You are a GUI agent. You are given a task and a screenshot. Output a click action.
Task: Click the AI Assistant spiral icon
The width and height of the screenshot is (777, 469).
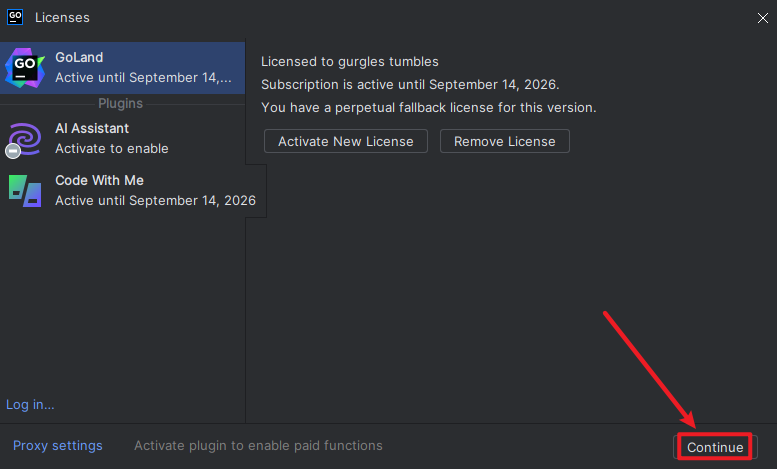[x=24, y=139]
